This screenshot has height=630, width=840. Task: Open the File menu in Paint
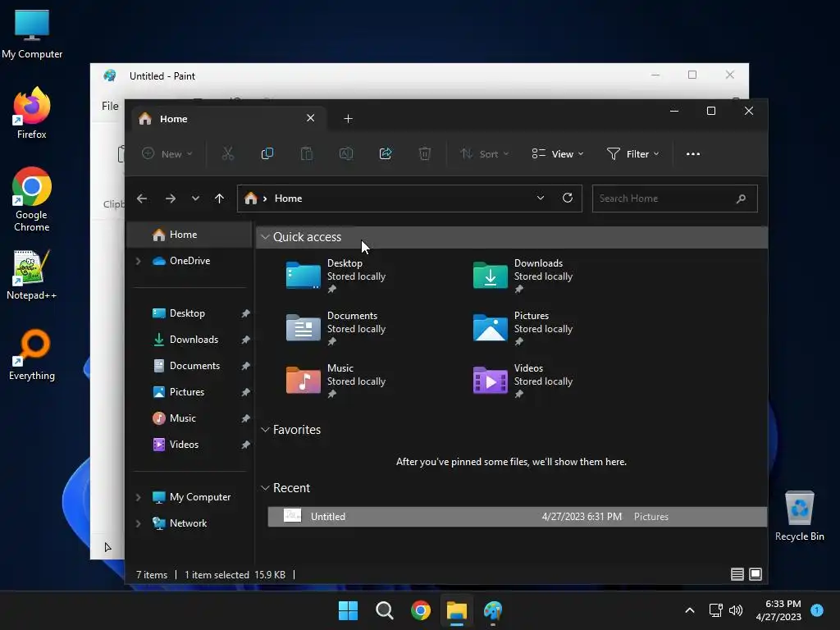[110, 106]
